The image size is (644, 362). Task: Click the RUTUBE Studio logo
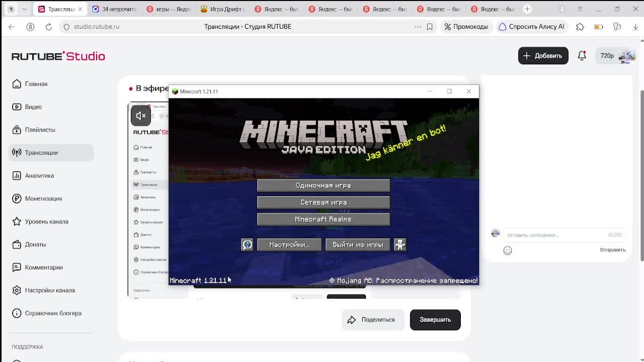pyautogui.click(x=58, y=56)
